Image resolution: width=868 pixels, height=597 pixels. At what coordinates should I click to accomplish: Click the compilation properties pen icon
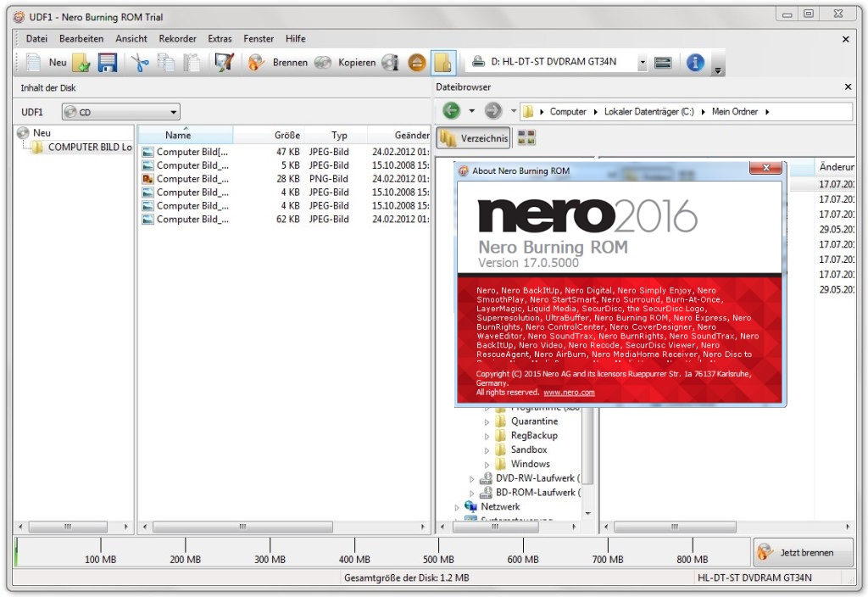pos(224,63)
